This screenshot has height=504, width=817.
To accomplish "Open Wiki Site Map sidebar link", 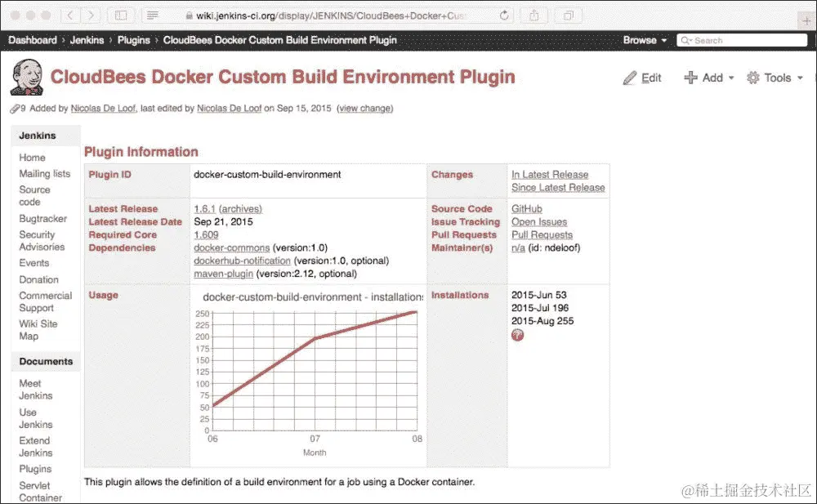I will point(38,330).
